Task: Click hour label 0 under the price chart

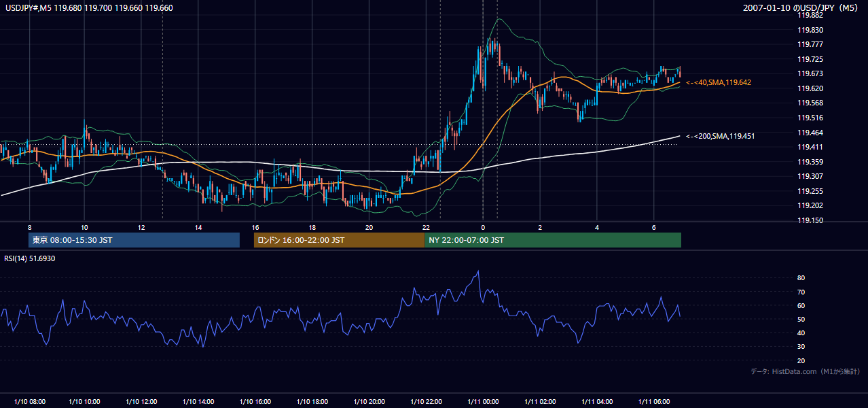Action: pos(483,227)
